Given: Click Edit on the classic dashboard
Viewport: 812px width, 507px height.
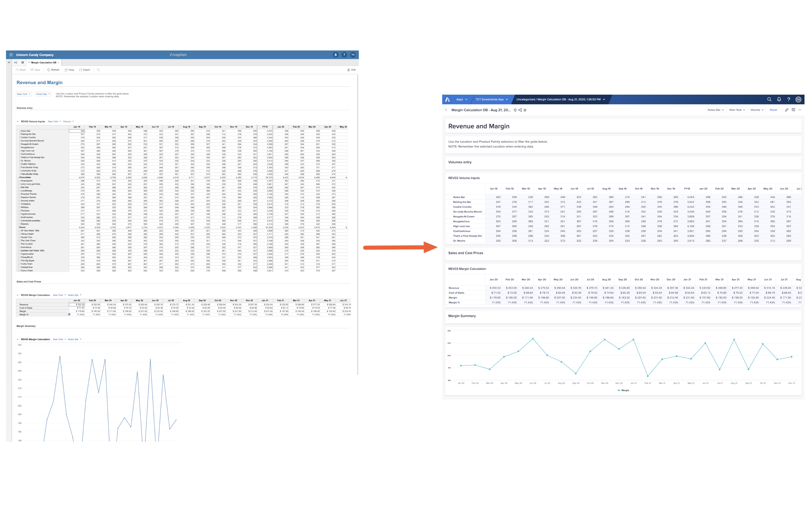Looking at the screenshot, I should [x=352, y=70].
